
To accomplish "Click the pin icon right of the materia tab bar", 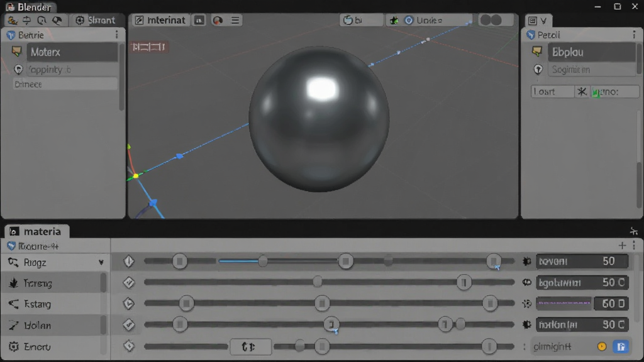I will coord(634,231).
